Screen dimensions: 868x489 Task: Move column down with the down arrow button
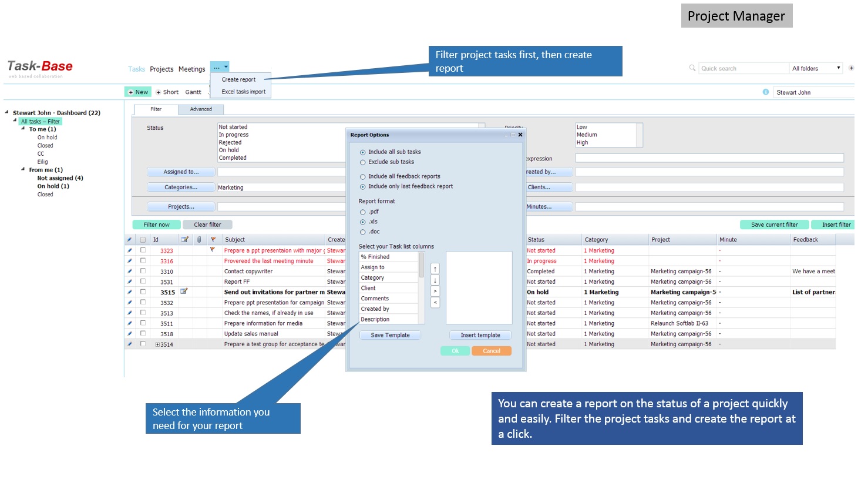coord(435,280)
